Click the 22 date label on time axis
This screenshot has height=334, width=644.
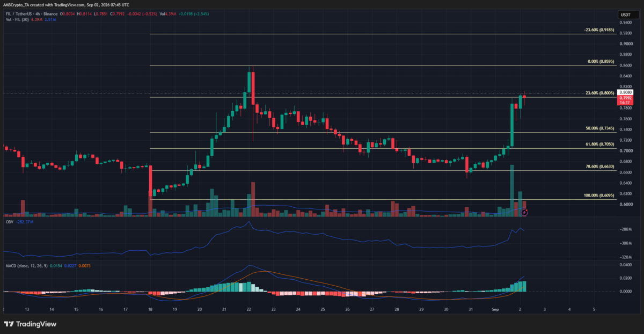(x=250, y=310)
